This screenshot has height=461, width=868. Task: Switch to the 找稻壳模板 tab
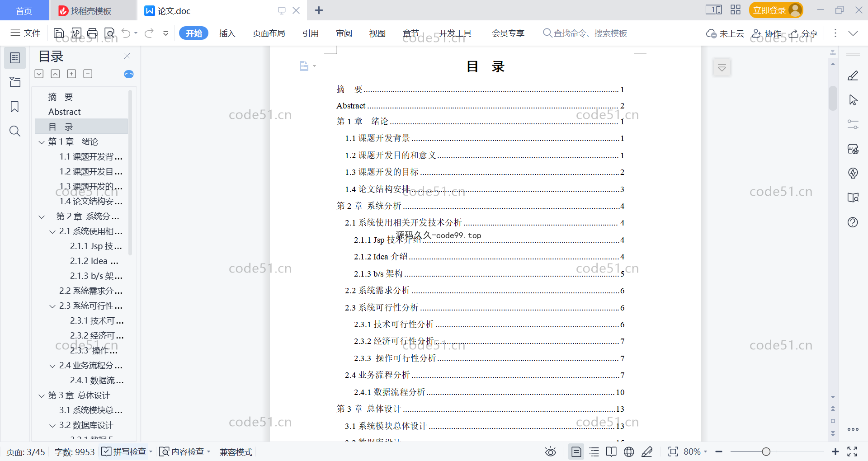(92, 10)
